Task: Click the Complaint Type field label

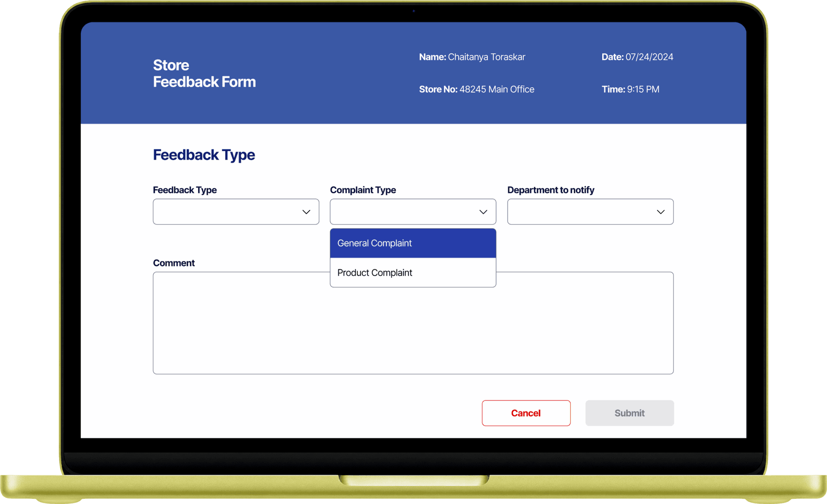Action: [363, 190]
